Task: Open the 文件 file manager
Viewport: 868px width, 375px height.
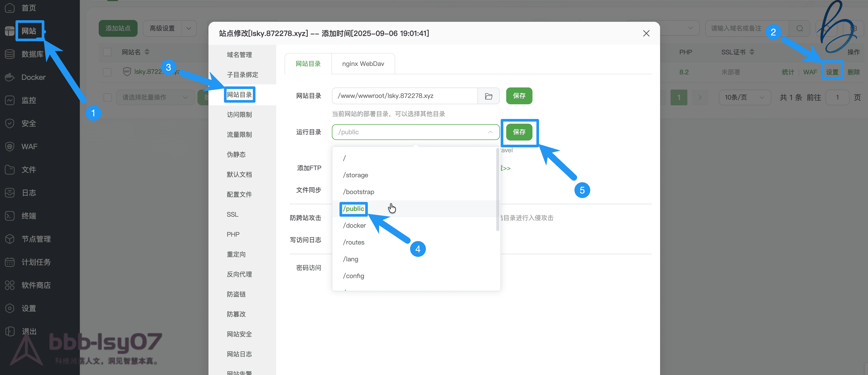Action: point(29,169)
